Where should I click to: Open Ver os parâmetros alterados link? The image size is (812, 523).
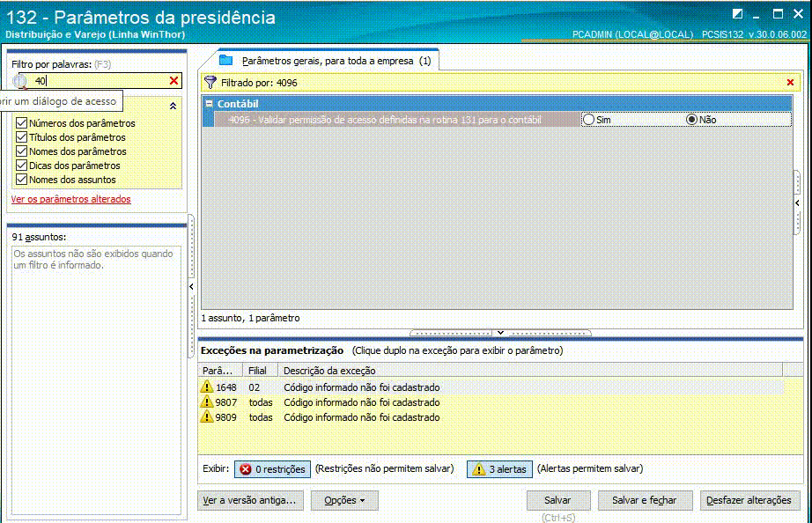pyautogui.click(x=71, y=199)
